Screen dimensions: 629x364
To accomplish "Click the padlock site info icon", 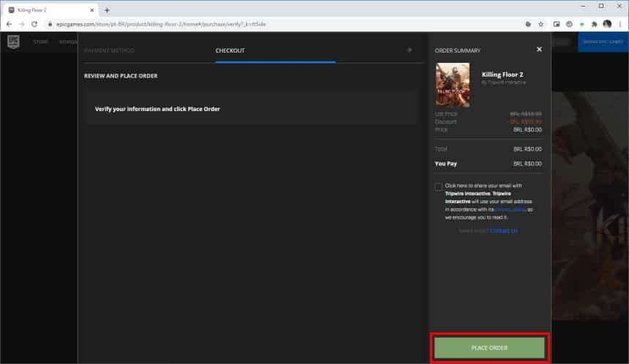I will [x=50, y=24].
